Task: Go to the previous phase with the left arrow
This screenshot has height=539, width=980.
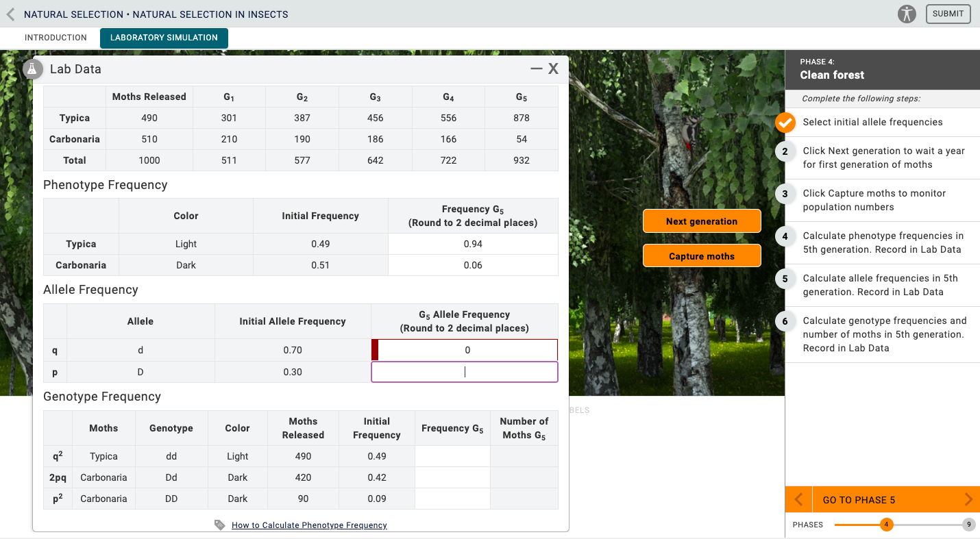Action: click(x=798, y=499)
